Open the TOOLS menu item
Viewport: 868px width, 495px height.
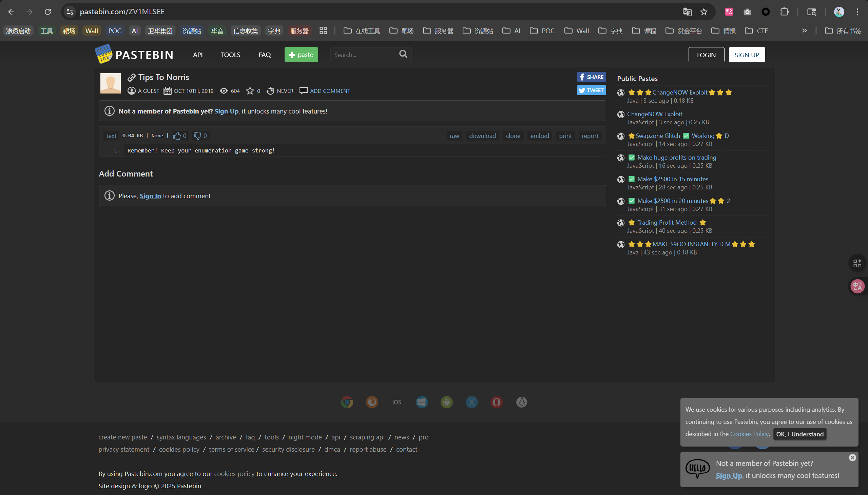pyautogui.click(x=230, y=55)
